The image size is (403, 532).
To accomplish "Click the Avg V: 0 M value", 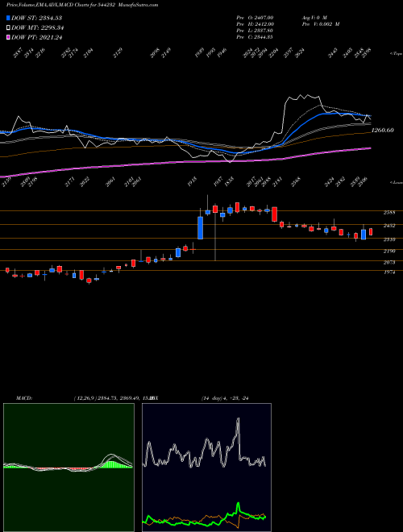I will [314, 18].
